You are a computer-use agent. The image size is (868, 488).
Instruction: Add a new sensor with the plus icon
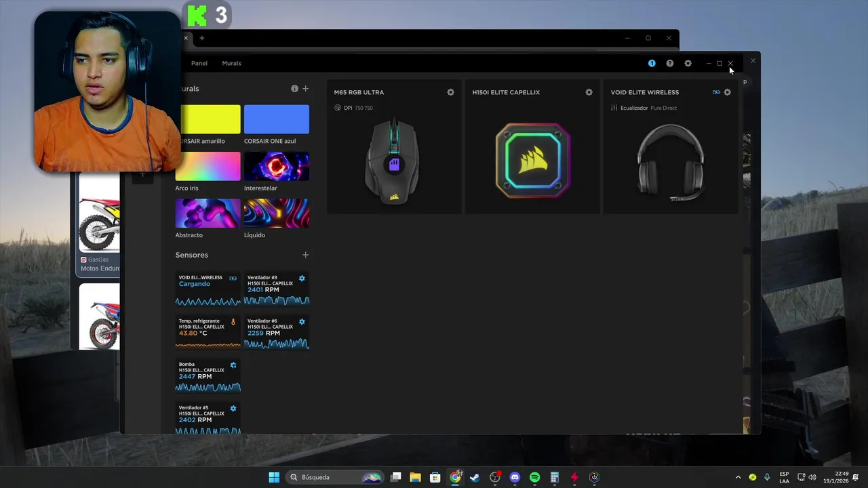click(305, 255)
